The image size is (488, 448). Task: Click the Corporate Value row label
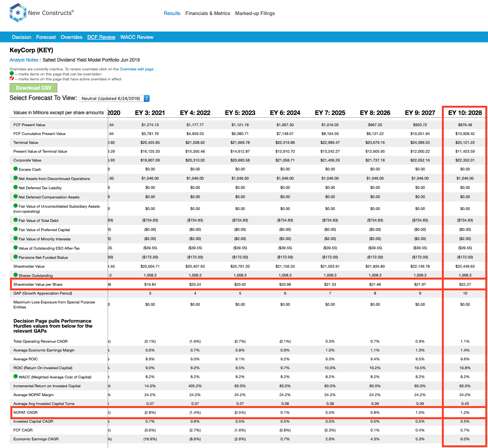click(27, 160)
